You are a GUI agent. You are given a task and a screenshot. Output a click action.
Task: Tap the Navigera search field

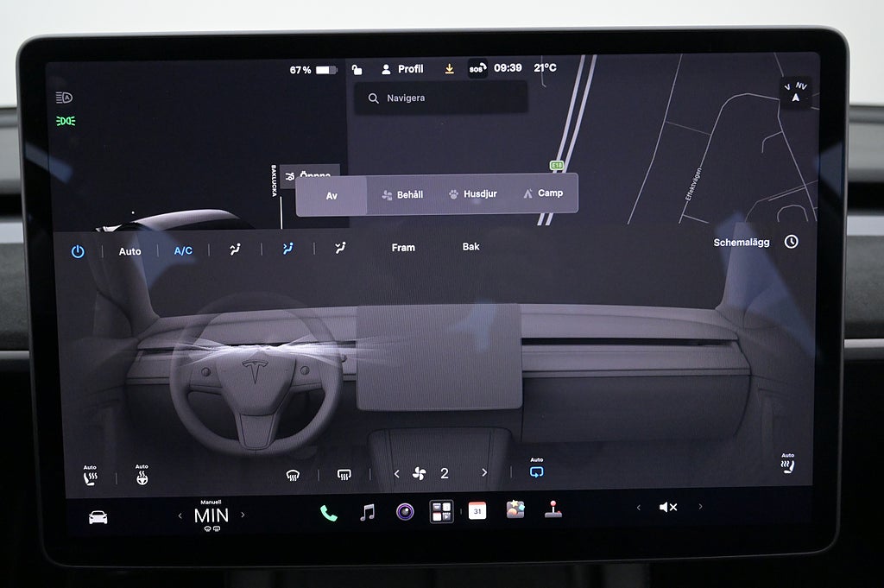click(441, 98)
